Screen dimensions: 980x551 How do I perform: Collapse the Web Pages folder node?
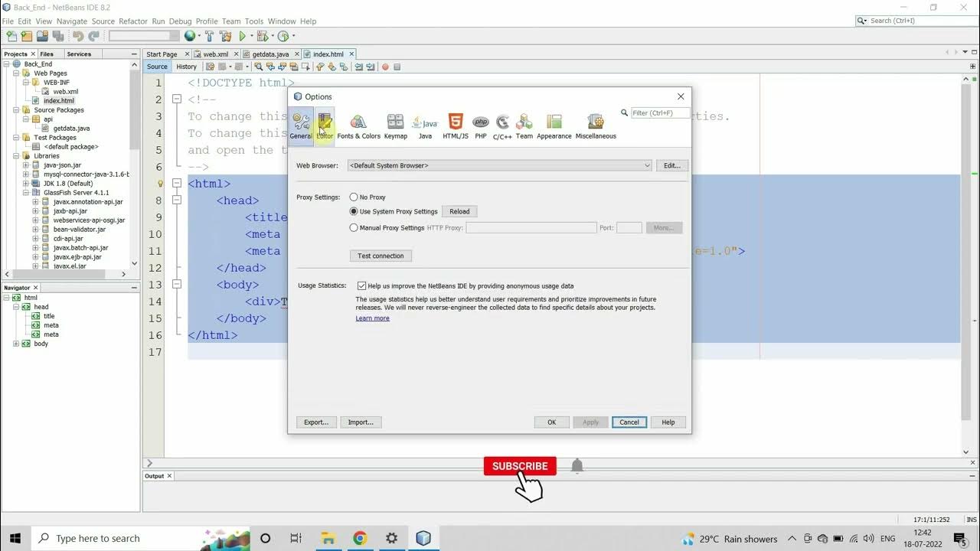tap(16, 73)
